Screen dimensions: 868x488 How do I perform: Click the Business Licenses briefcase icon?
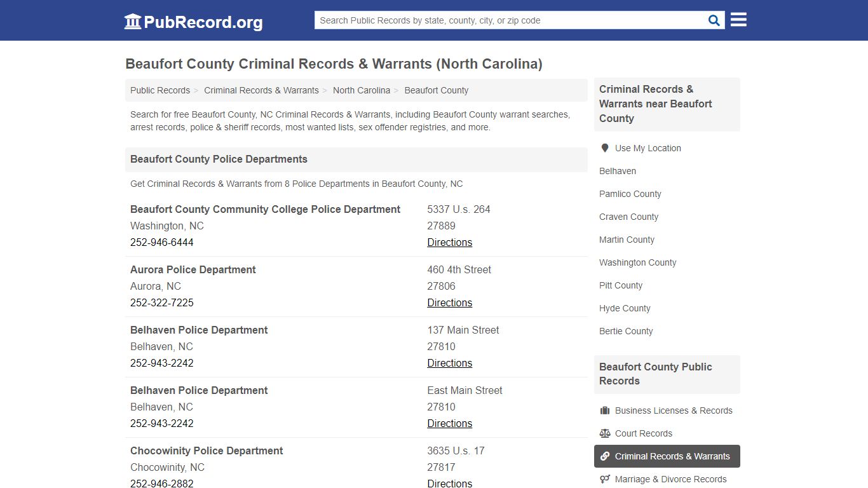(x=605, y=410)
